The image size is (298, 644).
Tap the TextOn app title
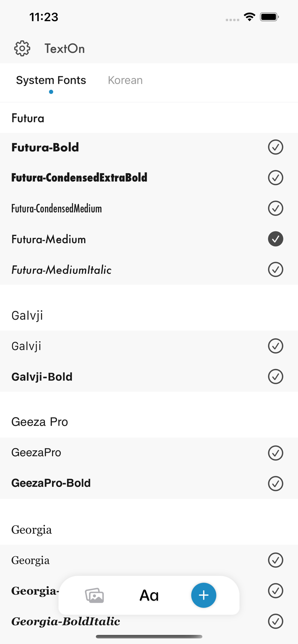click(65, 49)
